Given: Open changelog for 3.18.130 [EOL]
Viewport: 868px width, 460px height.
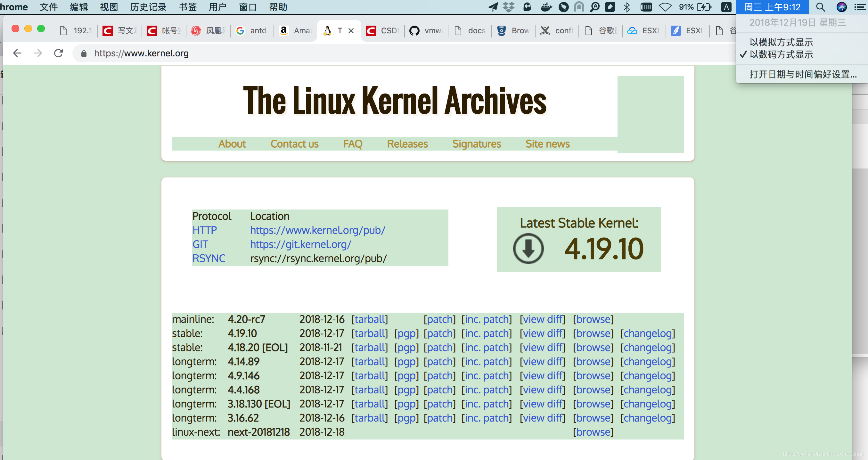Looking at the screenshot, I should (x=648, y=404).
